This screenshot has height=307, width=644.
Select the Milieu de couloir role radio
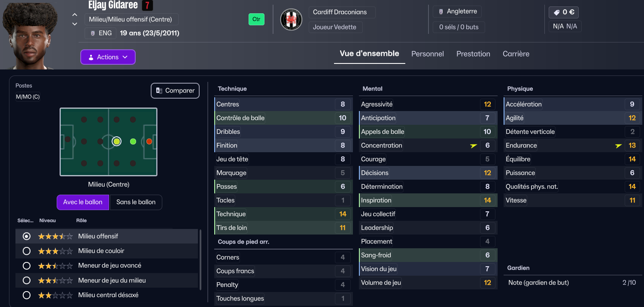[x=27, y=251]
